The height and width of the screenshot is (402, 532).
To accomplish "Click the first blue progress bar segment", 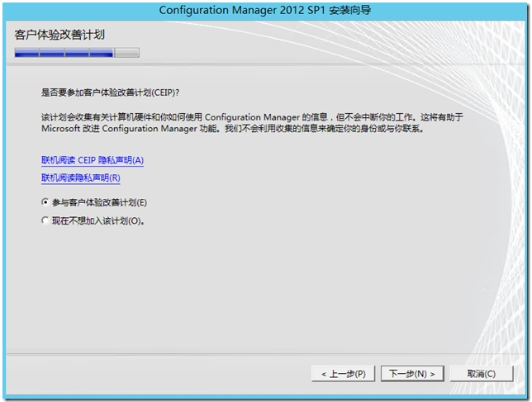I will tap(26, 54).
